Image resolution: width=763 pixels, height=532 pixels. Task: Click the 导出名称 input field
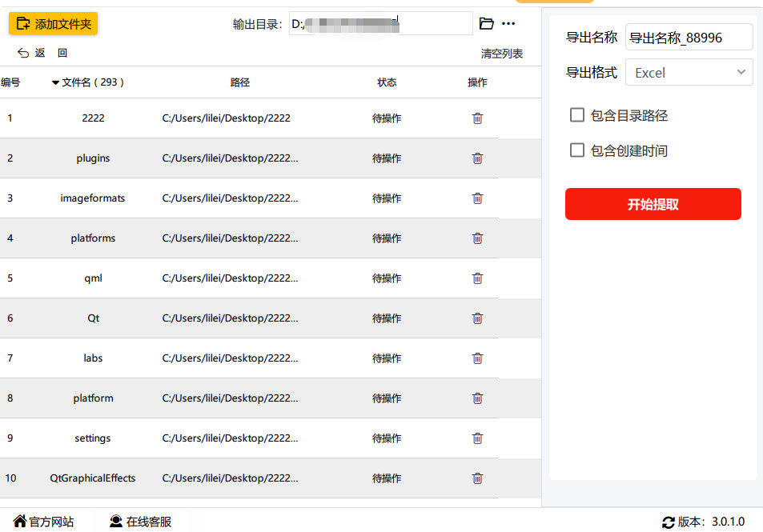689,37
